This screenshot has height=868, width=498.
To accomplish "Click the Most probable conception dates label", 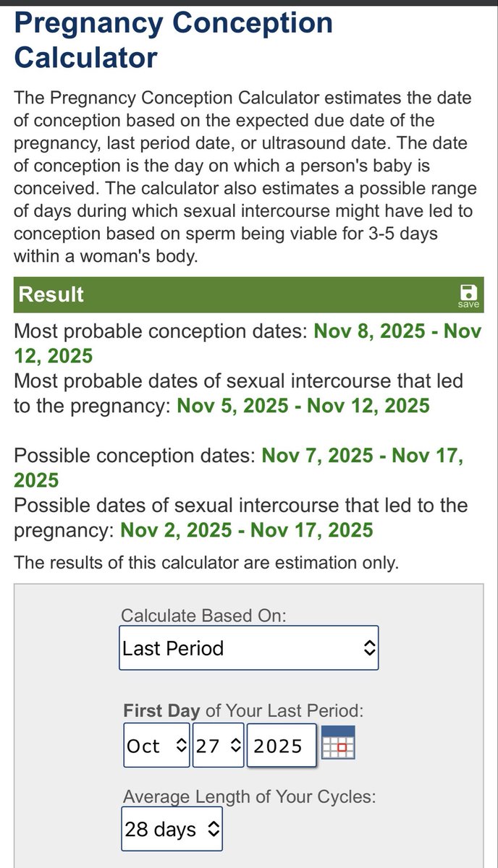I will 161,332.
